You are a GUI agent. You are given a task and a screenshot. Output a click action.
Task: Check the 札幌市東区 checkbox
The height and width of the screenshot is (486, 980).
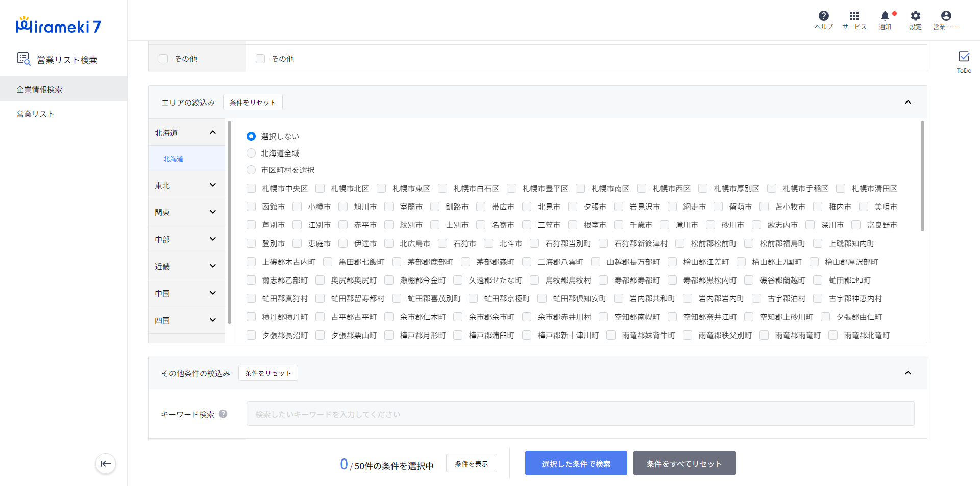coord(381,188)
